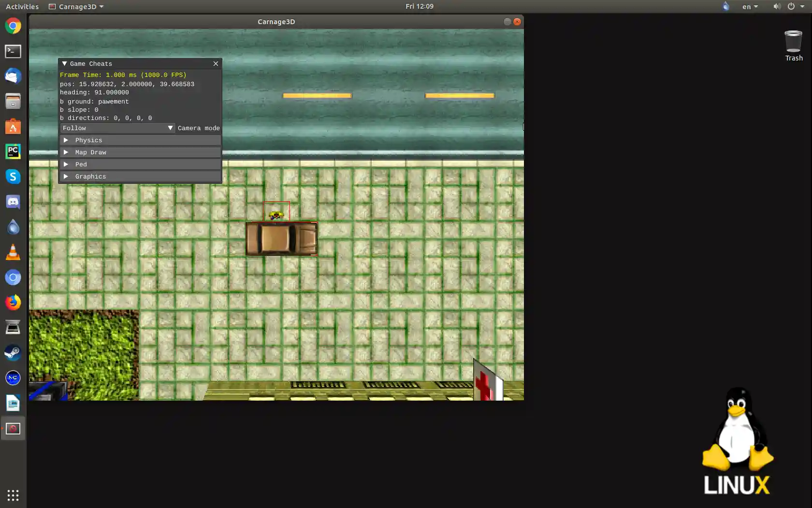This screenshot has width=812, height=508.
Task: Open PyCharm from the dock
Action: [13, 151]
